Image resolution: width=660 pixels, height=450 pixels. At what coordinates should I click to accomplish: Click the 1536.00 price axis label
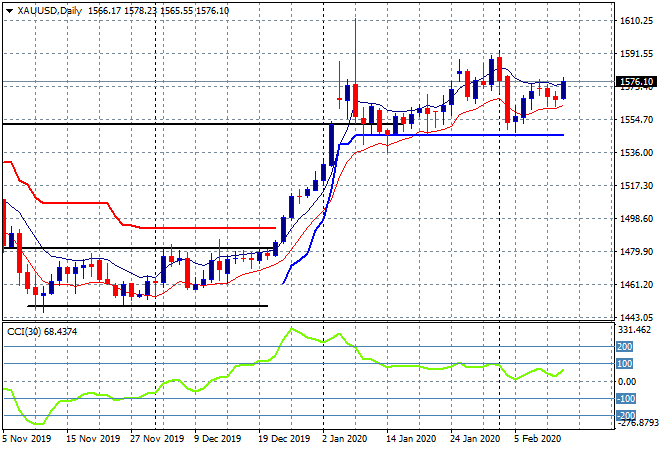tap(636, 152)
